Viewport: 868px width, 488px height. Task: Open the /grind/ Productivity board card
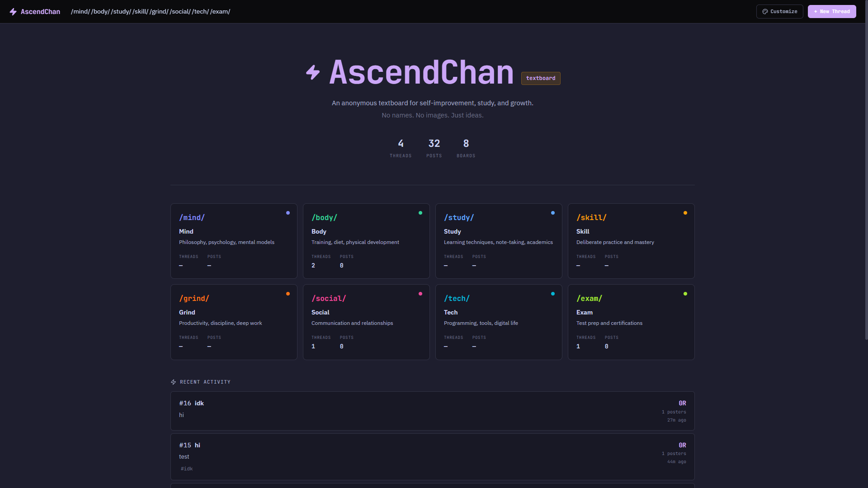(x=233, y=322)
